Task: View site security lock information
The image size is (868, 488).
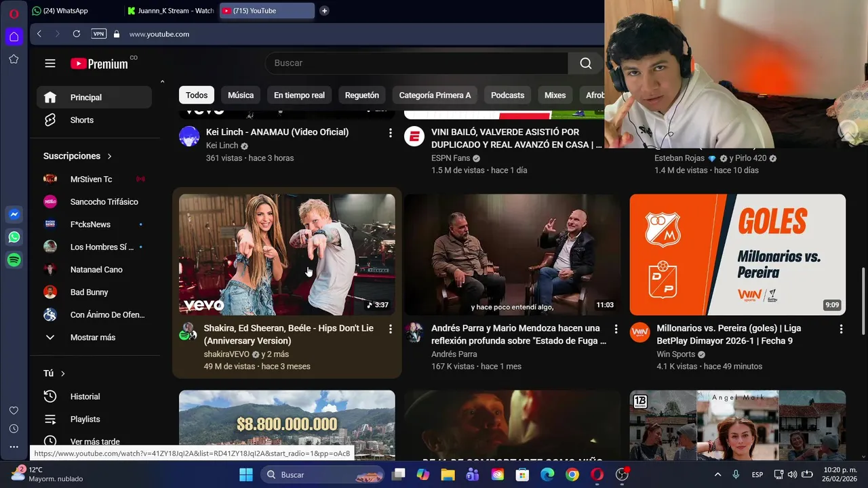Action: 117,34
